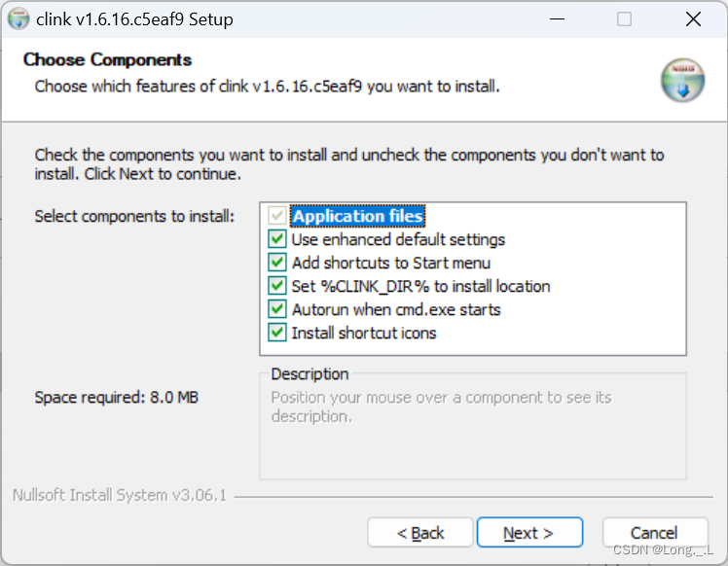Uncheck Install shortcut icons checkbox
The height and width of the screenshot is (566, 728).
[x=277, y=333]
